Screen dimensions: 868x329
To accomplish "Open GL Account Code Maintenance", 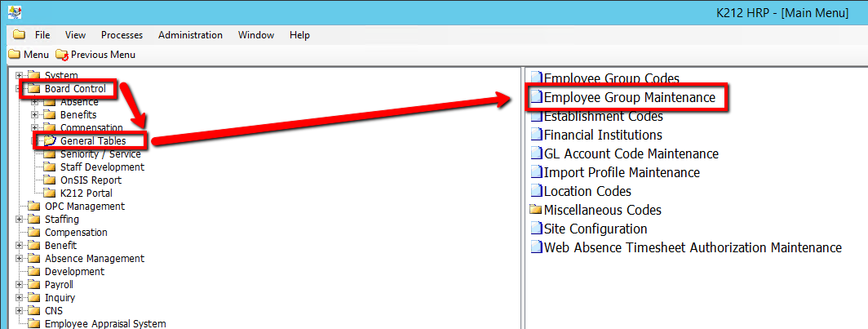I will point(631,154).
